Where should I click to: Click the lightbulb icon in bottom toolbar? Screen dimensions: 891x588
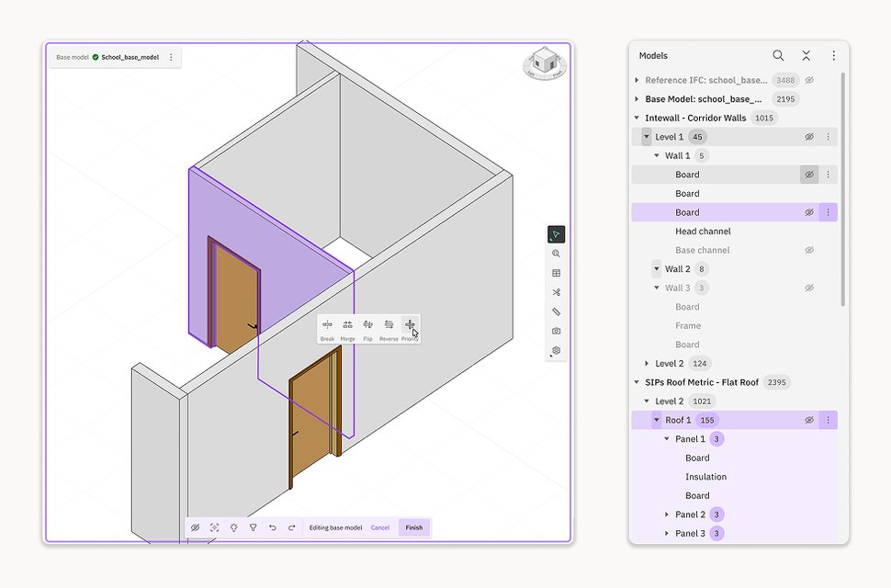pos(233,527)
